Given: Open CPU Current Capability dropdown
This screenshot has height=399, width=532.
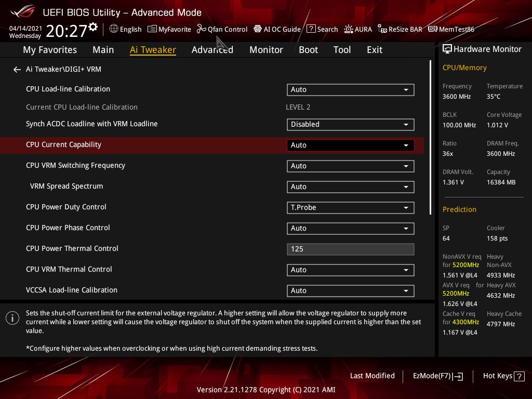Looking at the screenshot, I should [351, 145].
